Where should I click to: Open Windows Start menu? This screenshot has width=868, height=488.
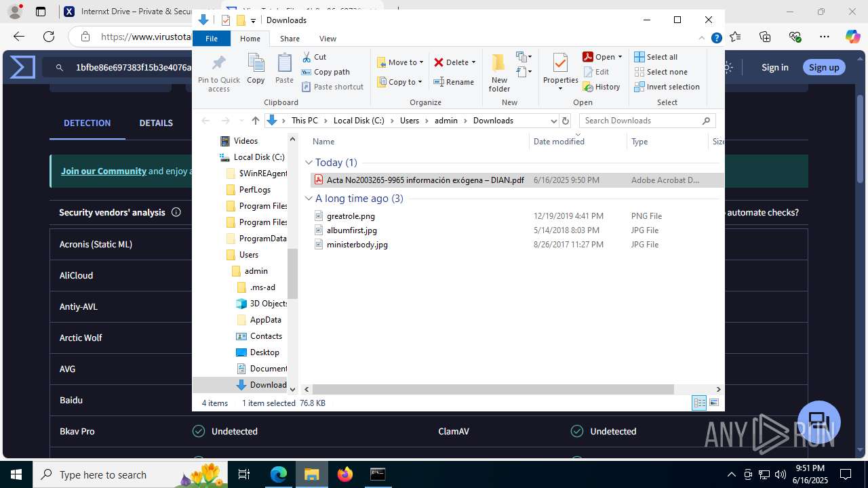click(16, 474)
